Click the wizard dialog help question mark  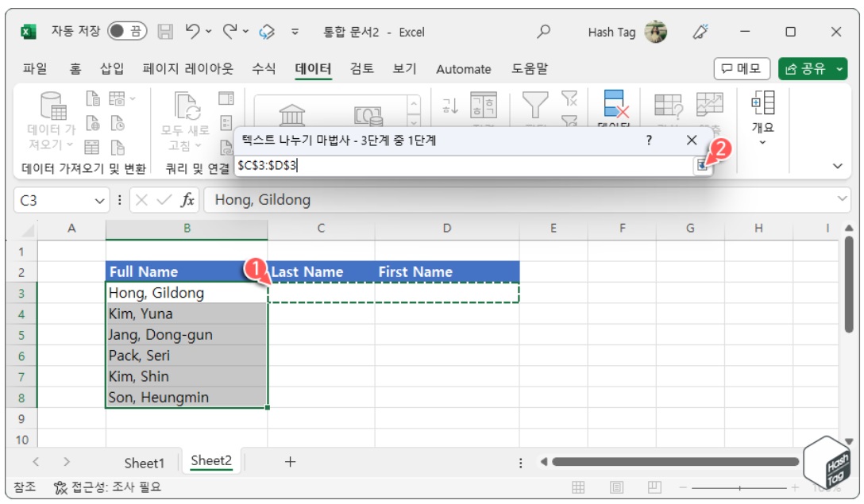click(x=649, y=140)
